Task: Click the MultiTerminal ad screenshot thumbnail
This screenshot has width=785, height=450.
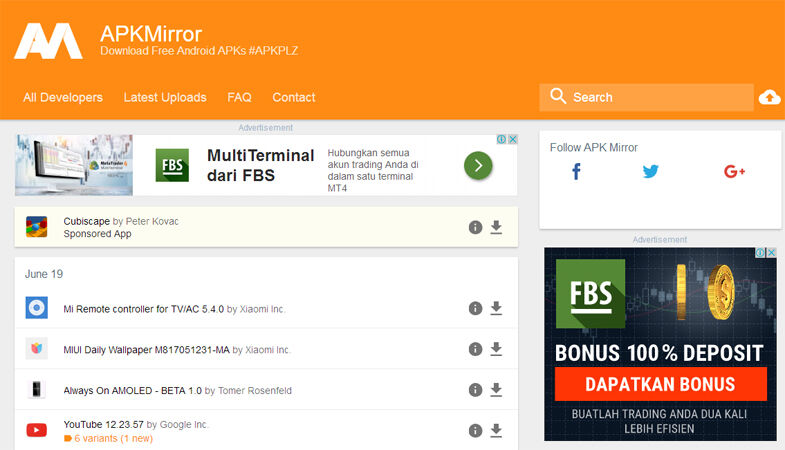Action: coord(74,165)
